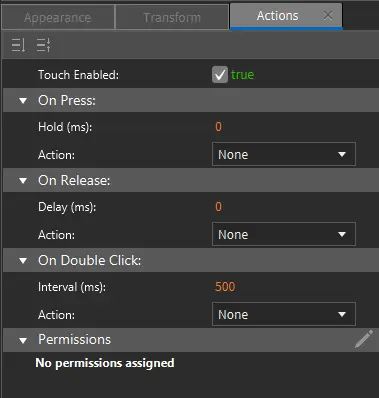Collapse the Permissions section
The width and height of the screenshot is (379, 398).
tap(23, 340)
